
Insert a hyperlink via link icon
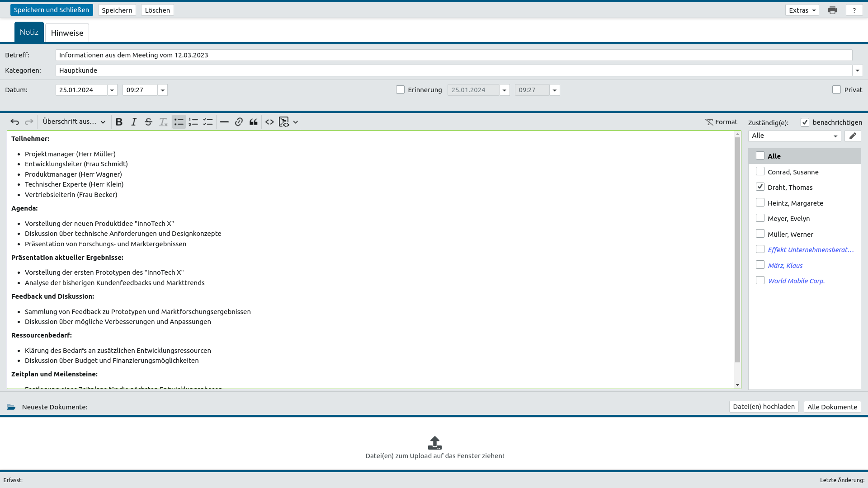[239, 122]
